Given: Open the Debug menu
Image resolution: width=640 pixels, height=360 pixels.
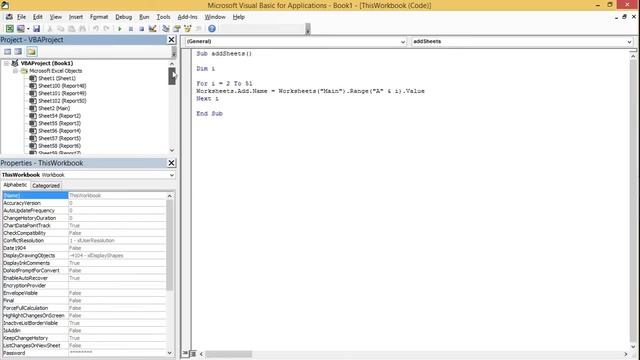Looking at the screenshot, I should click(x=123, y=17).
